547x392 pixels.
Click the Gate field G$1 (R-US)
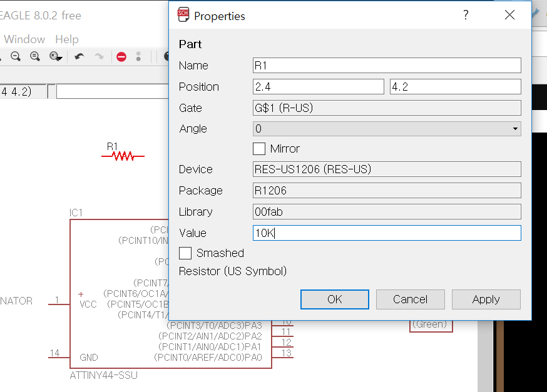pyautogui.click(x=387, y=108)
